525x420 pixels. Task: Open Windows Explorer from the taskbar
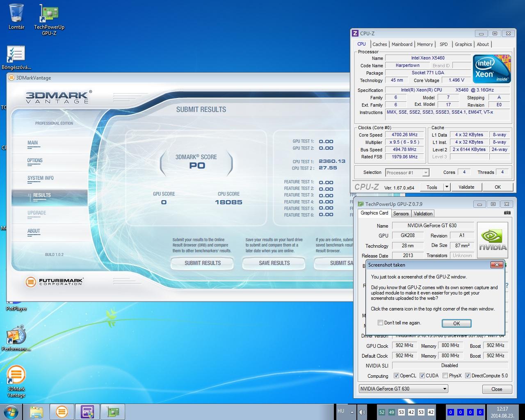[x=36, y=411]
